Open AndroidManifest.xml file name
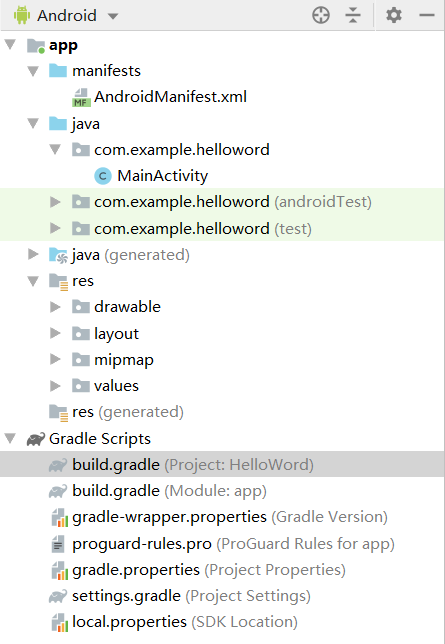Viewport: 445px width, 644px height. pyautogui.click(x=171, y=97)
